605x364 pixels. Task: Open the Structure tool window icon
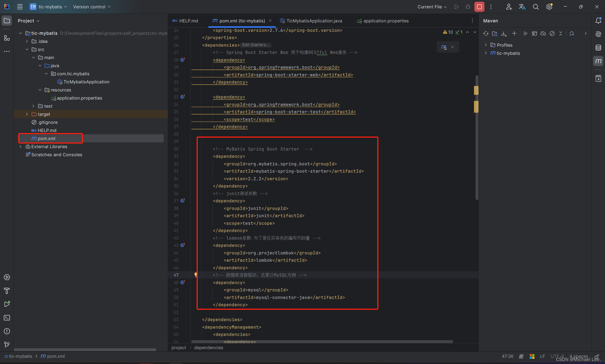(x=7, y=38)
